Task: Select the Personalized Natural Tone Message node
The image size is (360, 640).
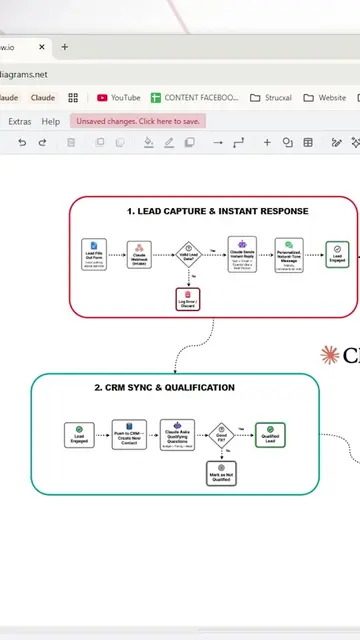Action: (289, 255)
